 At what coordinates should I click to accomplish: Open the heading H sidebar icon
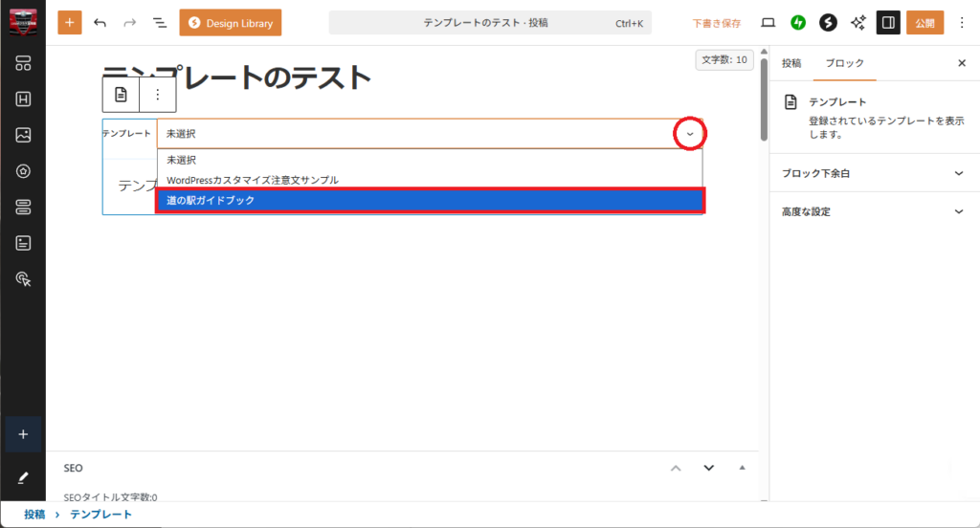tap(23, 99)
